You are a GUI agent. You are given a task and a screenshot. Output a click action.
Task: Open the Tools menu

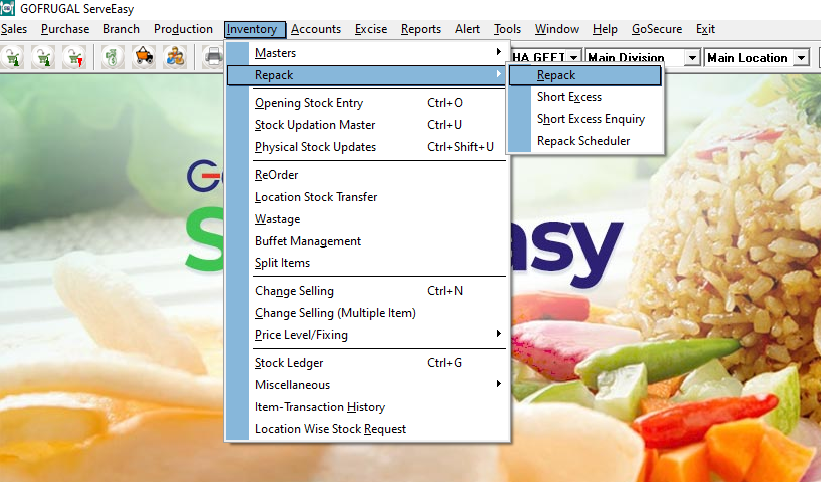507,29
